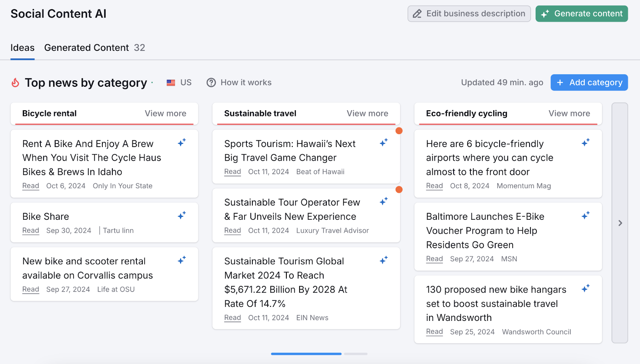Open the US country selector
Image resolution: width=640 pixels, height=364 pixels.
click(179, 83)
